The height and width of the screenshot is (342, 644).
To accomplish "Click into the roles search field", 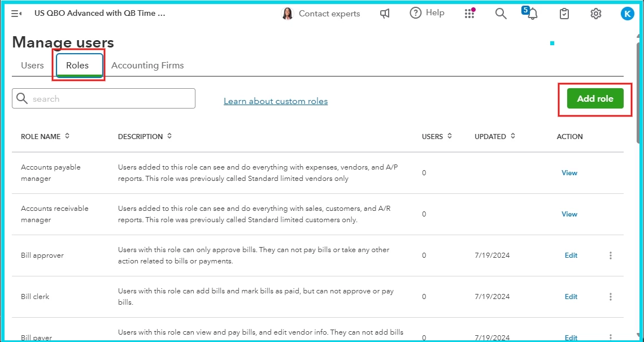I will tap(103, 99).
